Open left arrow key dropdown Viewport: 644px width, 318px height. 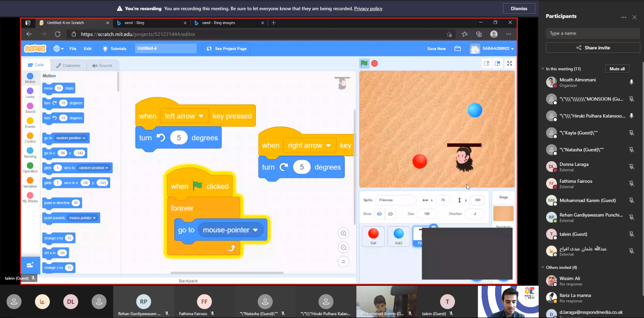click(184, 116)
